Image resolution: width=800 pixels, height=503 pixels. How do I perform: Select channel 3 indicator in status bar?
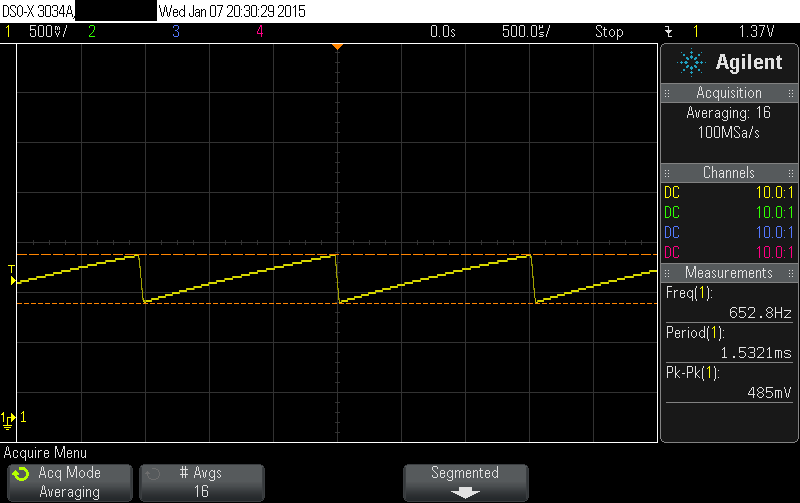tap(176, 32)
